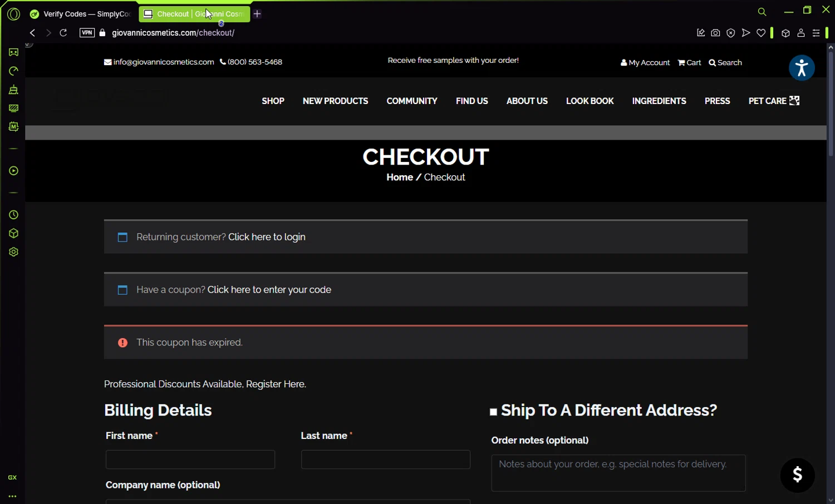Open PRESS menu item

[x=717, y=101]
